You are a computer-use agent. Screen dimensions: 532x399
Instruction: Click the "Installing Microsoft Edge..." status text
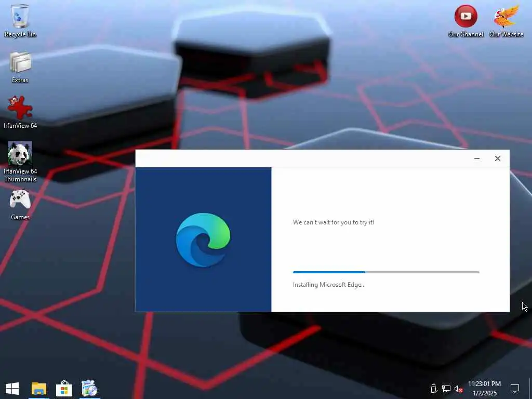[x=329, y=285]
